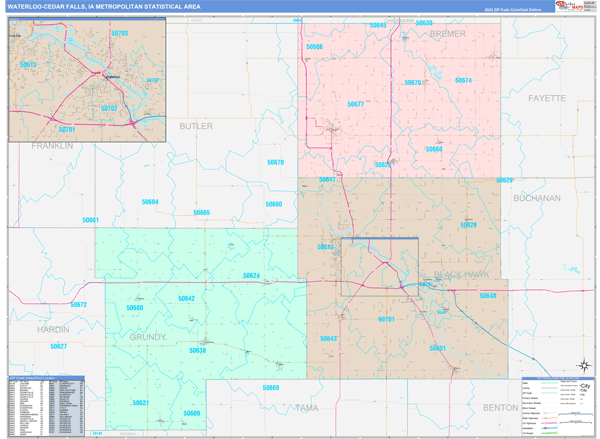
Task: Click ZIP label 50674
Action: 463,80
